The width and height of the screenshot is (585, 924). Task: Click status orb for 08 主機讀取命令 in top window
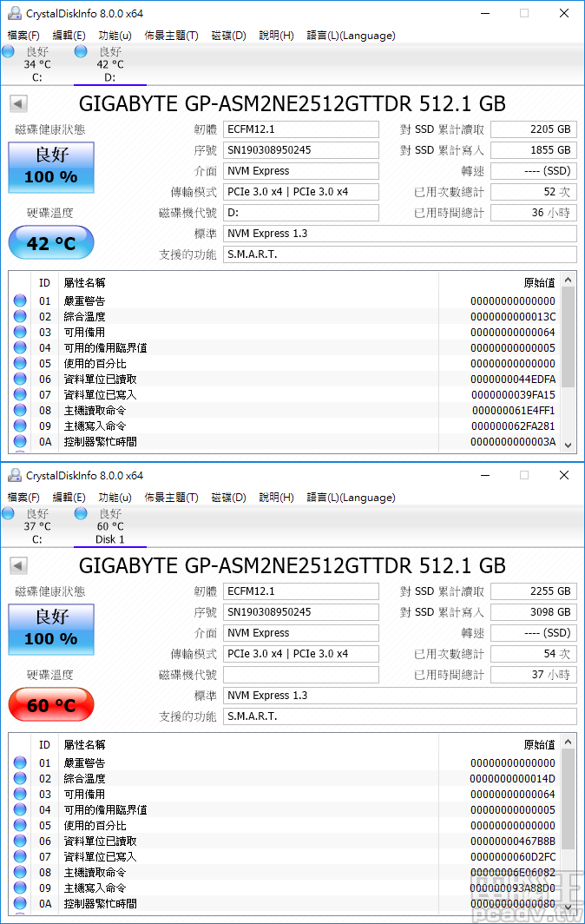20,410
